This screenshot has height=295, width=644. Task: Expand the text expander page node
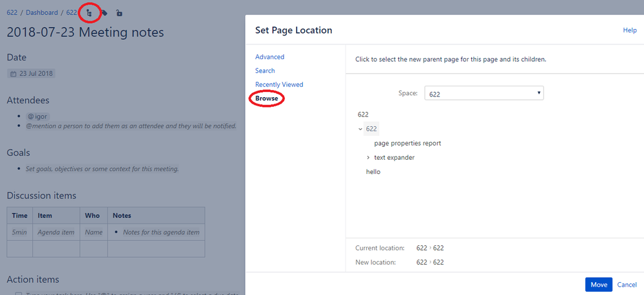[x=368, y=158]
